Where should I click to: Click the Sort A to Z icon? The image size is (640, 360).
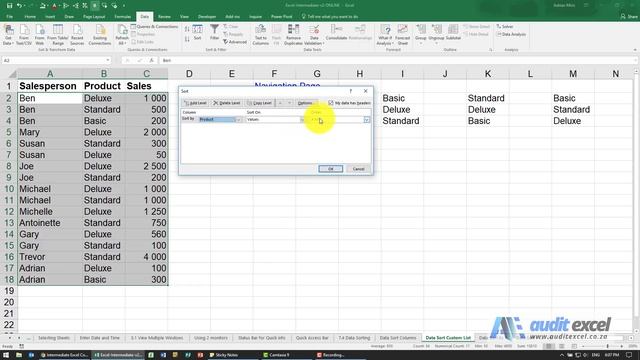click(187, 29)
